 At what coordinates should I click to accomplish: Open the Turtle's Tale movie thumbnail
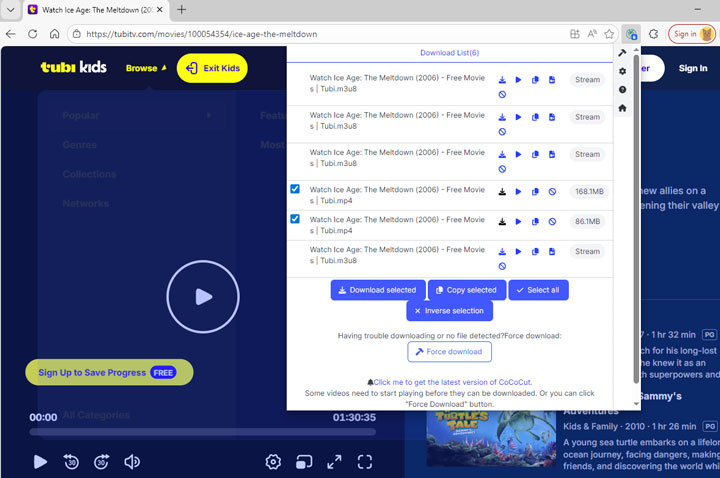(491, 439)
